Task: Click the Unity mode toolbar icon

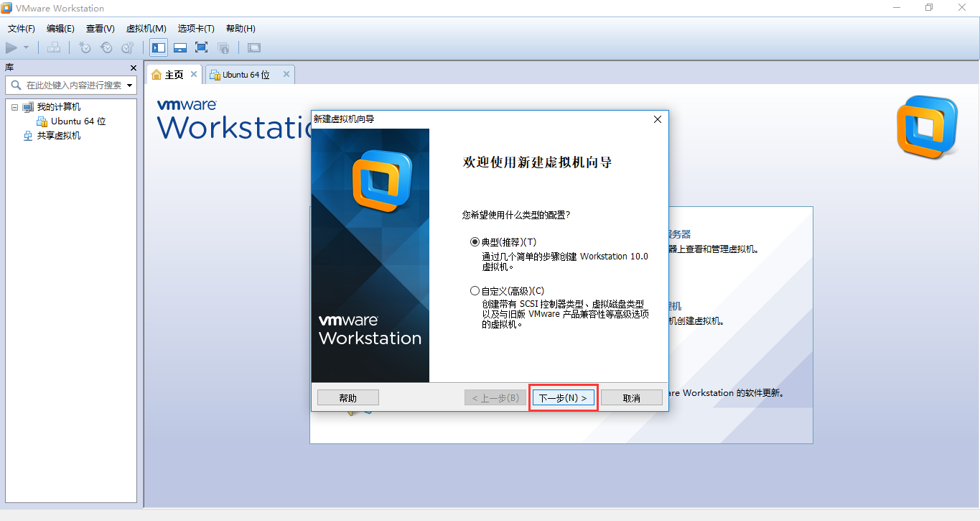Action: (x=223, y=47)
